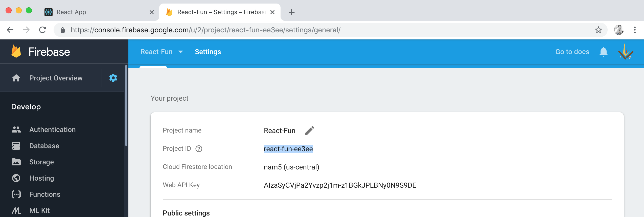
Task: Open Project ID help question mark
Action: click(199, 149)
